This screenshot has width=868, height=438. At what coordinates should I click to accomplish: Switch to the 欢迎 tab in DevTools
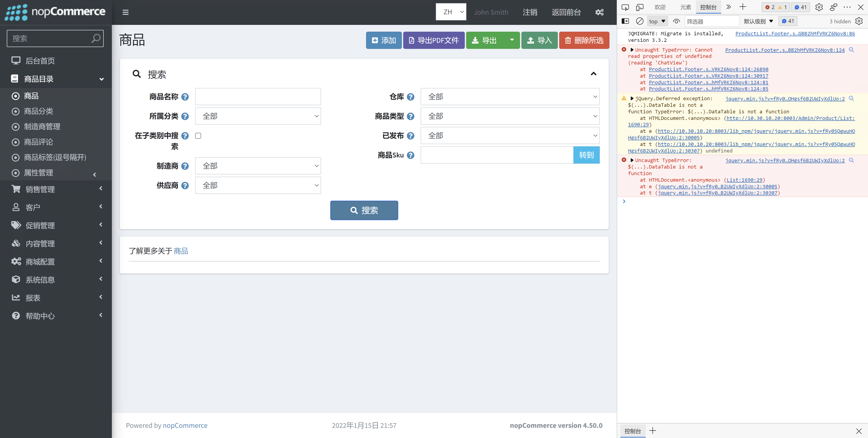point(660,7)
